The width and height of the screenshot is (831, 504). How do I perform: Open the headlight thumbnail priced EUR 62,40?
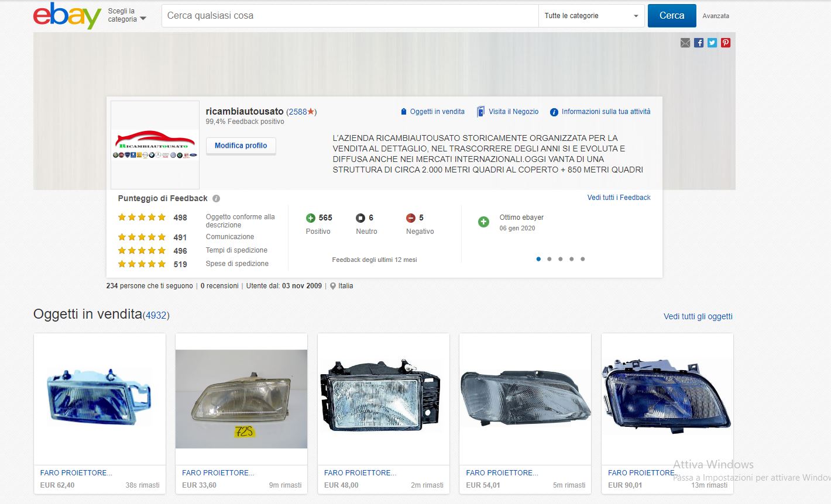point(99,399)
